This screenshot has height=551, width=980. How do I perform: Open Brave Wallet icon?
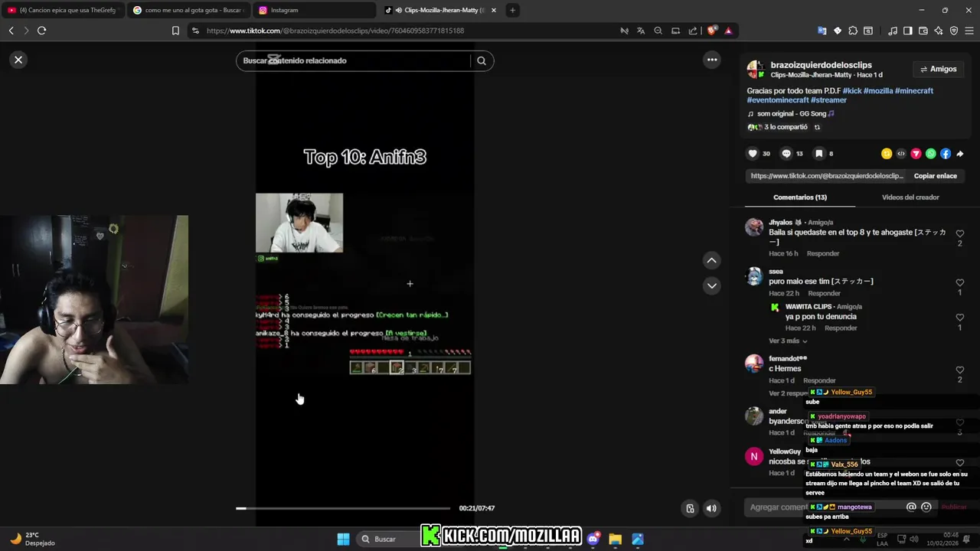click(x=923, y=31)
